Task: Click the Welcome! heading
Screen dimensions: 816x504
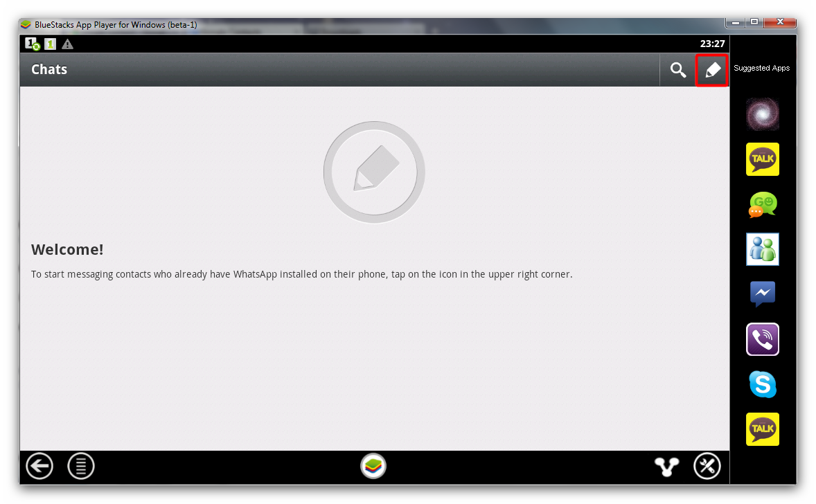Action: [x=67, y=250]
